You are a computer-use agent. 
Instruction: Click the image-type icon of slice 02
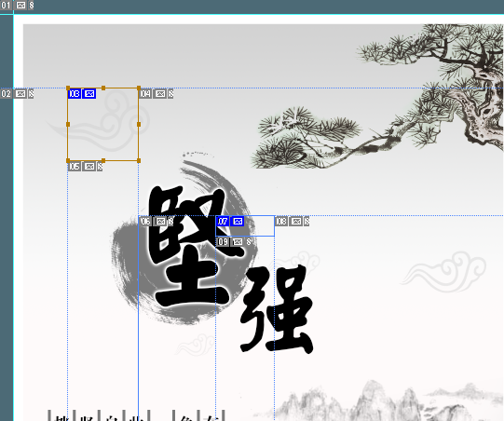tap(20, 94)
